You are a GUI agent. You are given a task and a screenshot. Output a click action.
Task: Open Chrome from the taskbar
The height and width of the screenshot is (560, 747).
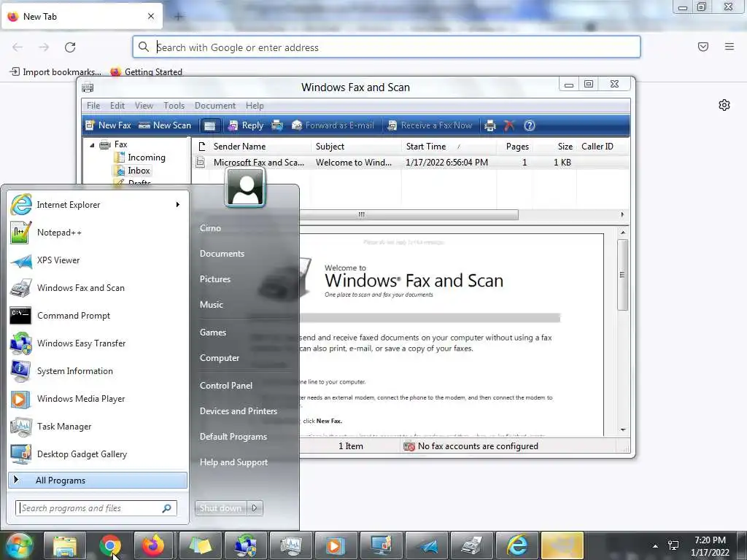pyautogui.click(x=110, y=545)
